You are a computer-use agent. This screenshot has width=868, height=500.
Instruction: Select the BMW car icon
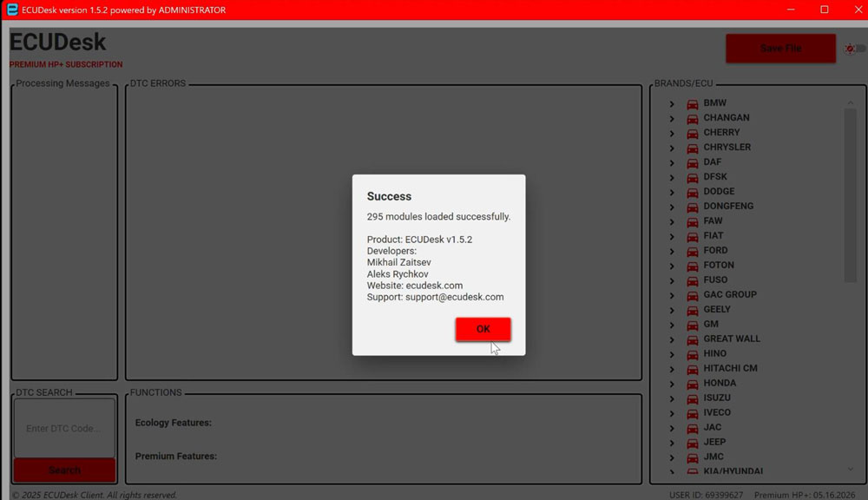coord(692,102)
